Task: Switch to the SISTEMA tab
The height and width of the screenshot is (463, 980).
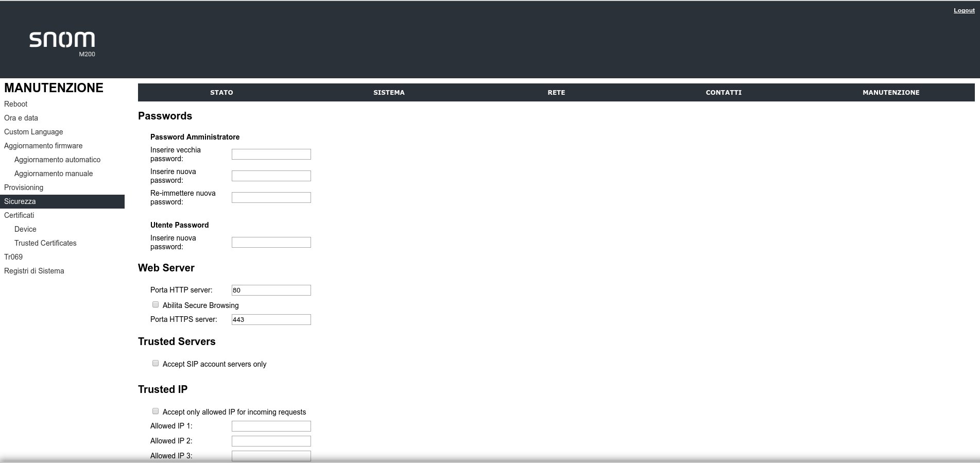Action: [389, 93]
